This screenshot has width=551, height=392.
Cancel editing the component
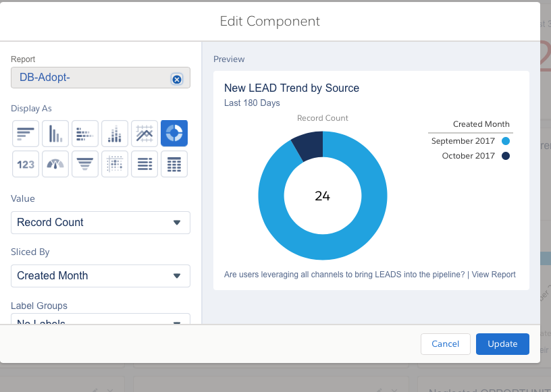[445, 344]
